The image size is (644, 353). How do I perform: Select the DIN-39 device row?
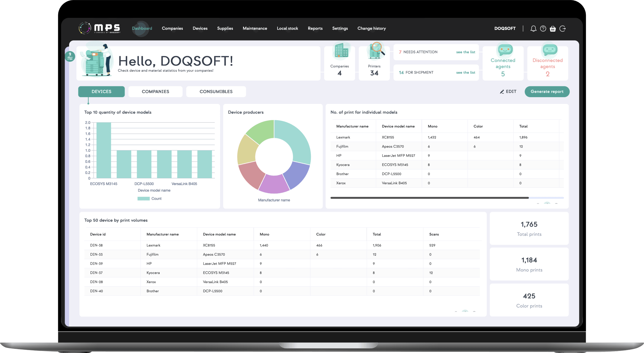(282, 264)
